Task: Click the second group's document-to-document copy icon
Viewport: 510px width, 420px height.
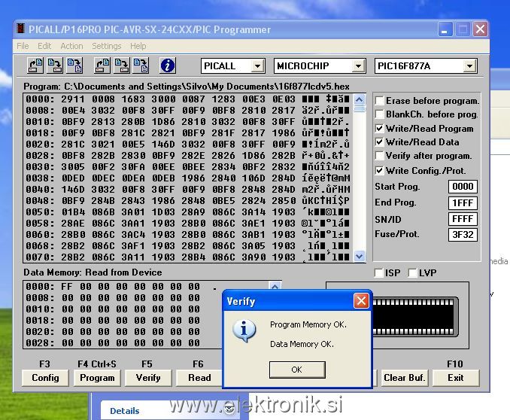Action: point(141,65)
